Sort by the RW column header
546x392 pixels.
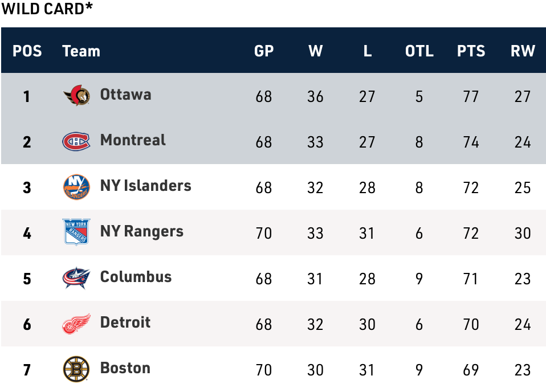523,51
